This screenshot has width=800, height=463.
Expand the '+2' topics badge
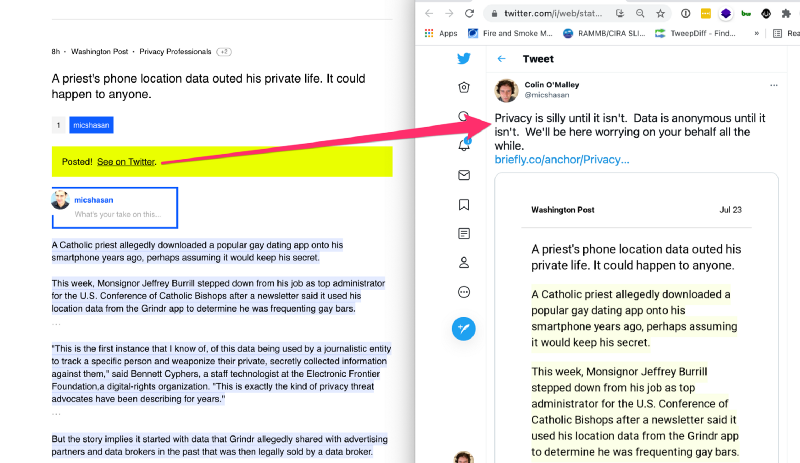click(x=224, y=52)
